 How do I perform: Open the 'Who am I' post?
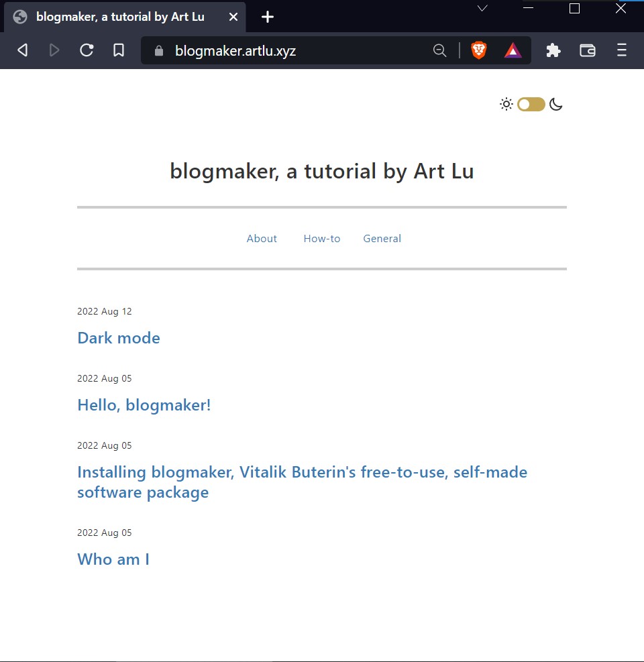113,559
